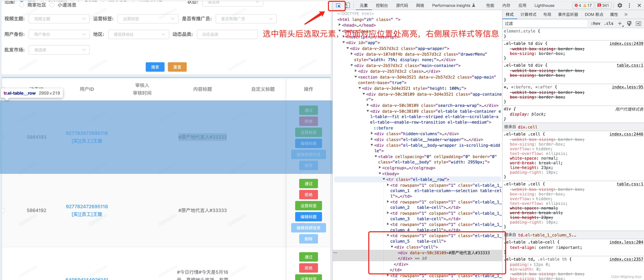Open the 计算样式 pane tab
Screen dimensions: 644x280
click(528, 14)
